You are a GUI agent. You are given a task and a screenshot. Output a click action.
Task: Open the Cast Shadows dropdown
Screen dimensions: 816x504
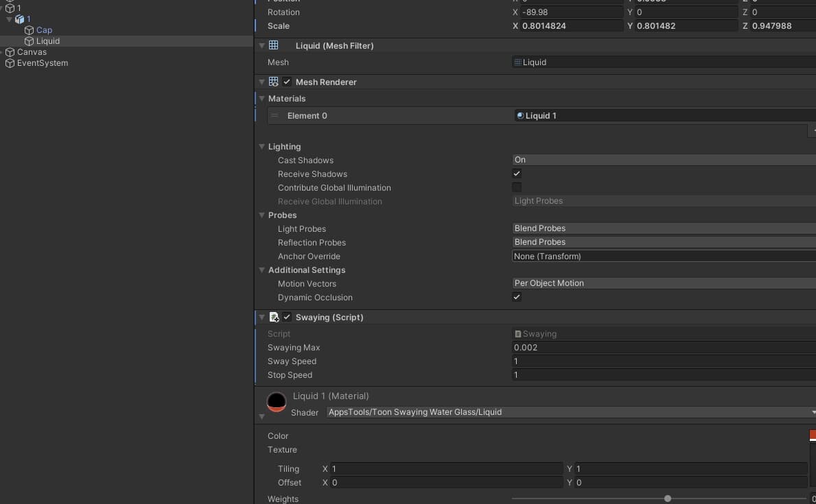(x=663, y=160)
